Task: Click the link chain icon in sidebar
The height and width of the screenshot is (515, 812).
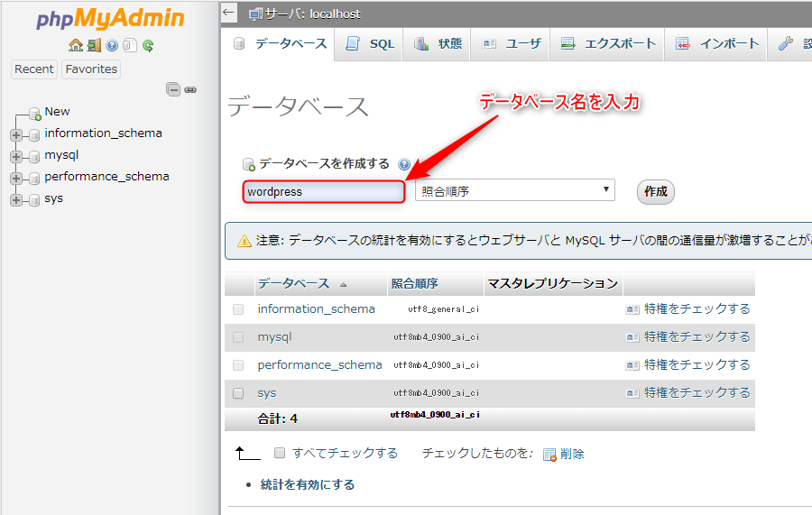Action: point(190,89)
